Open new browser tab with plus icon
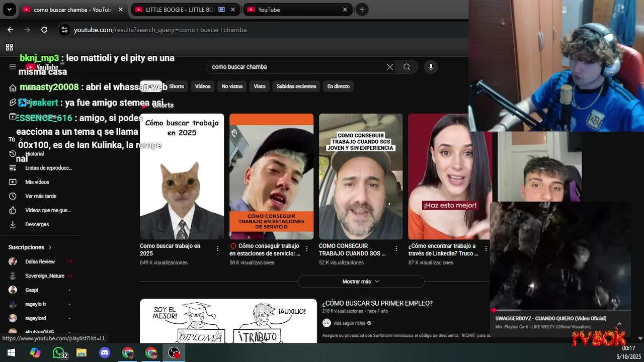This screenshot has width=644, height=362. pos(362,10)
